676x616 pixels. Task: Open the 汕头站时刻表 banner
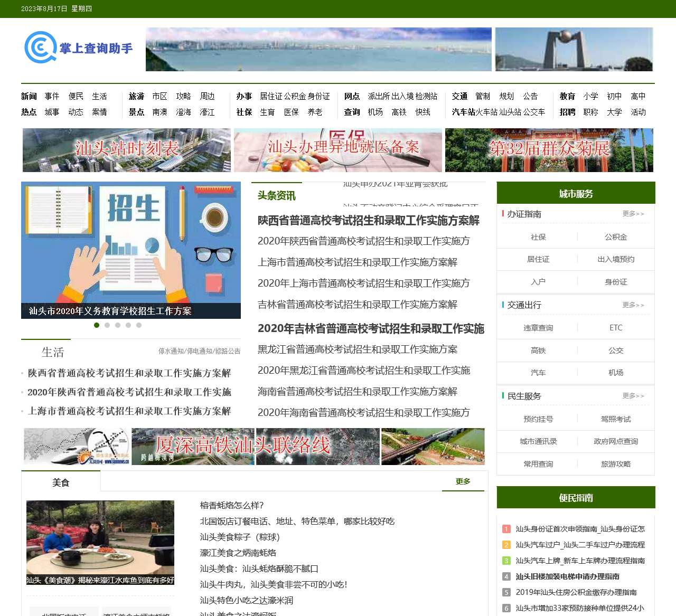[x=127, y=150]
